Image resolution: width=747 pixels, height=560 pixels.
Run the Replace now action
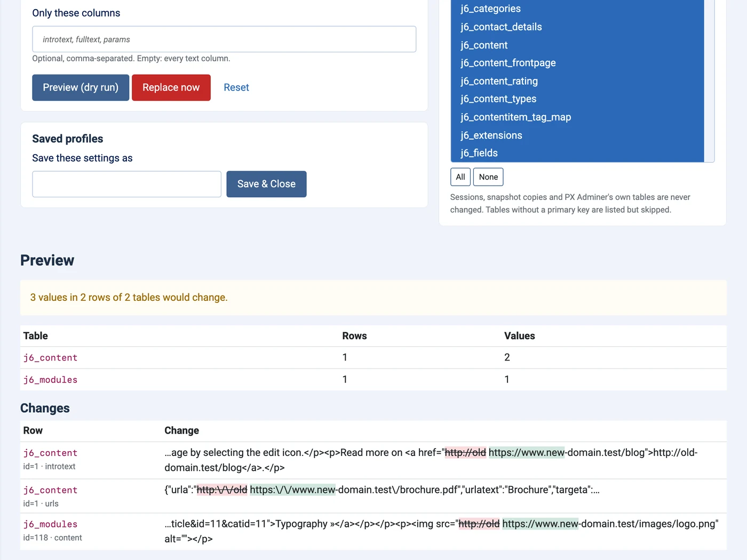coord(171,87)
